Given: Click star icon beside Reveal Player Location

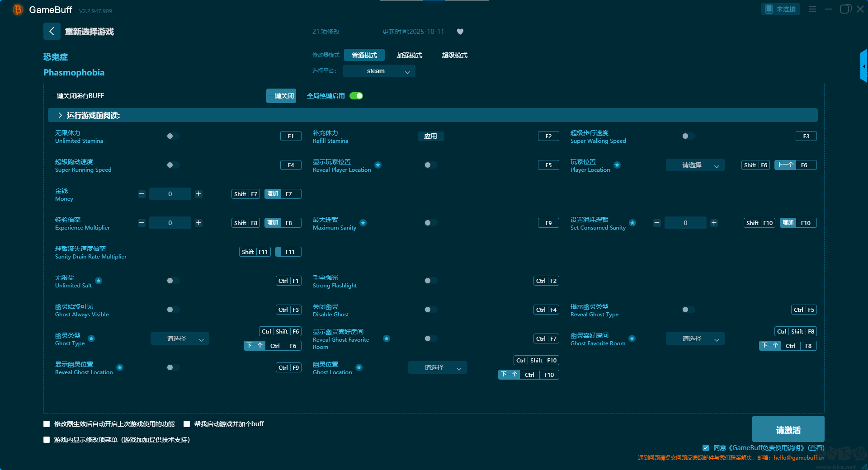Looking at the screenshot, I should 378,165.
